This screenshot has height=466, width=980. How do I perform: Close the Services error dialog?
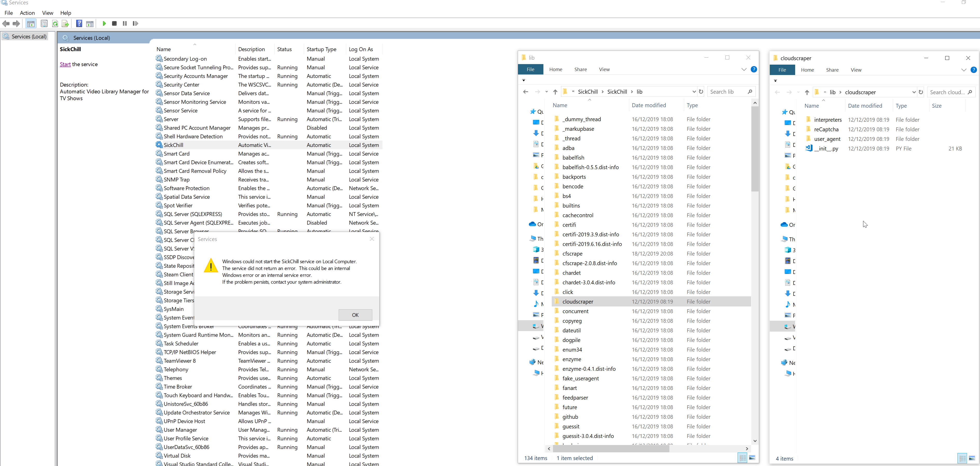[x=372, y=239]
